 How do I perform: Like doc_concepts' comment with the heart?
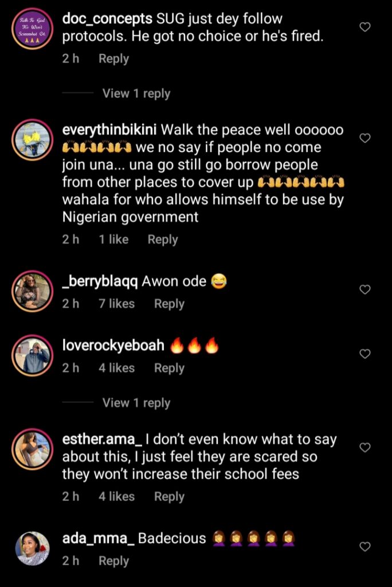(364, 27)
